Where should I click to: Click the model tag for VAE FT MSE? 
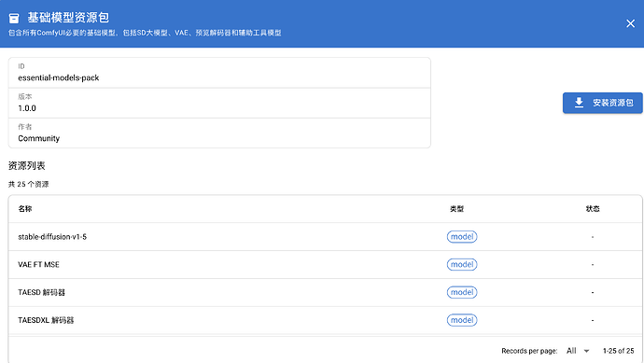[x=462, y=264]
